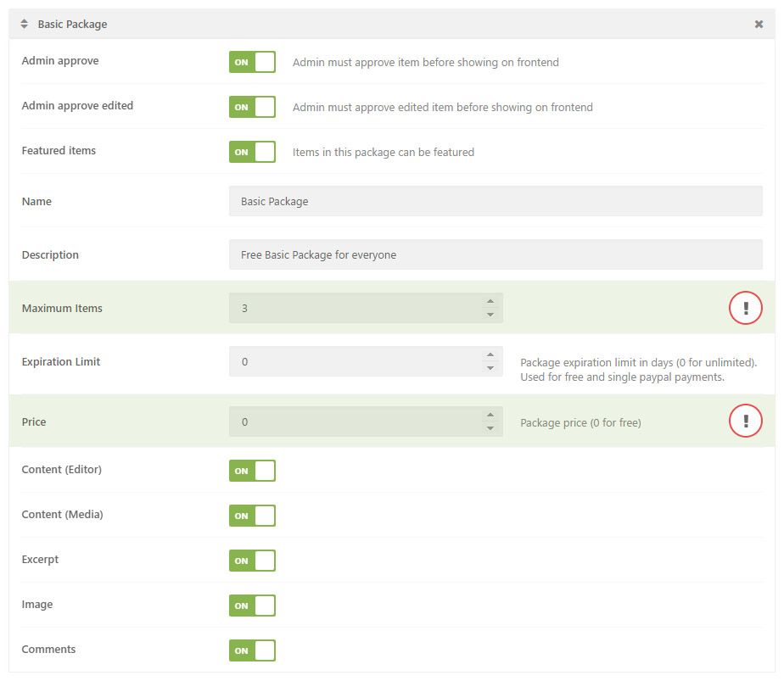The height and width of the screenshot is (681, 784).
Task: Turn off Content (Media) switch
Action: (x=253, y=516)
